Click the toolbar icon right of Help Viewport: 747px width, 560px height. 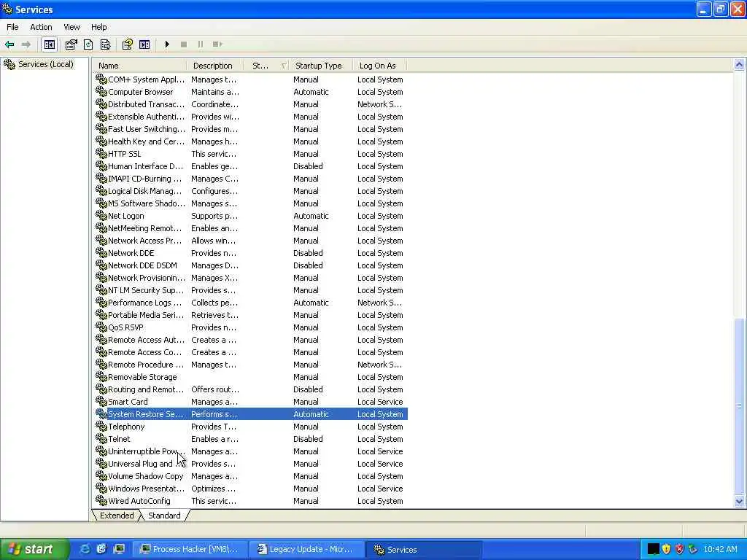click(144, 44)
